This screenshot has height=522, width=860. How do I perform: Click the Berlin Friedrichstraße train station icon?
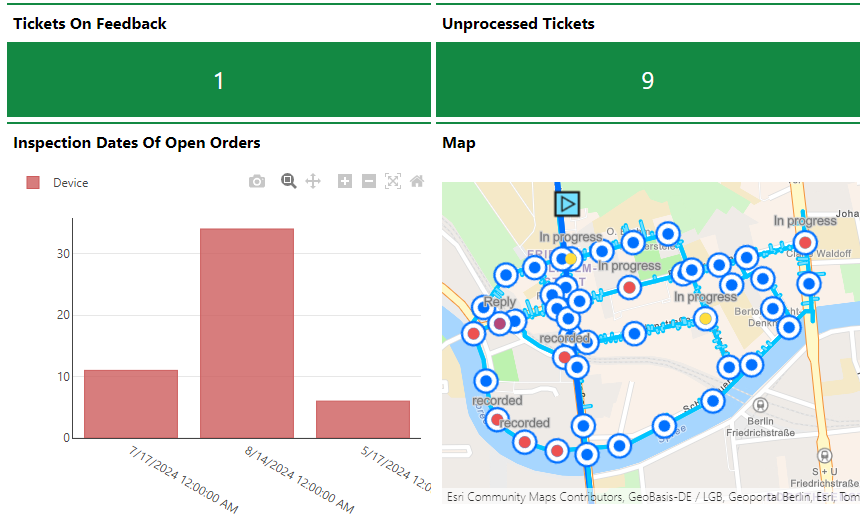point(762,405)
